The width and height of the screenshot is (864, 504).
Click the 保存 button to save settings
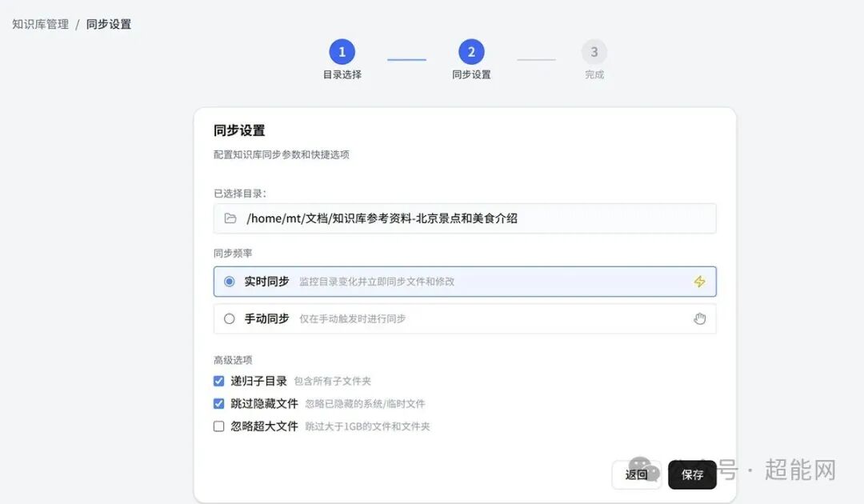(x=691, y=474)
